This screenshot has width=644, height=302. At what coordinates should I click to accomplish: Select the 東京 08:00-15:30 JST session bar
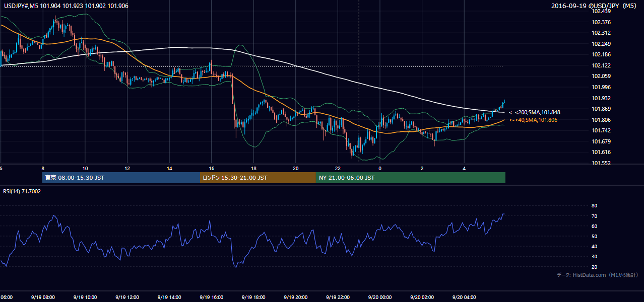pos(121,178)
